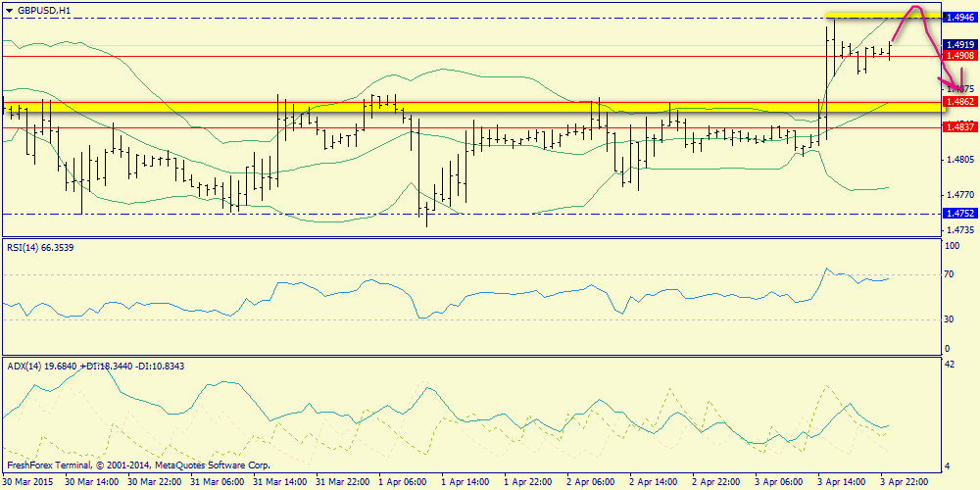The image size is (980, 490).
Task: Click the 31 Mar 06:00 time label
Action: (x=219, y=482)
